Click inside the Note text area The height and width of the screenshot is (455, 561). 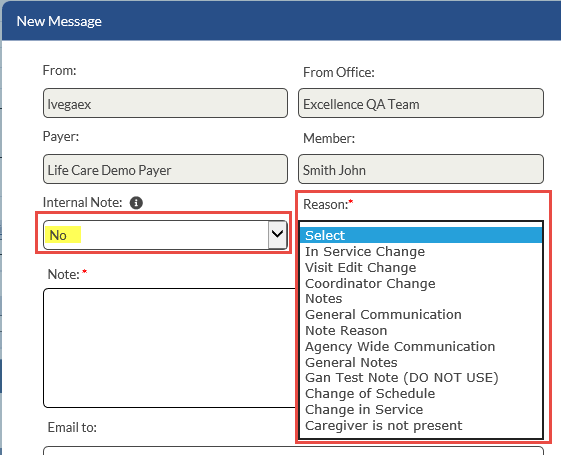(x=170, y=348)
